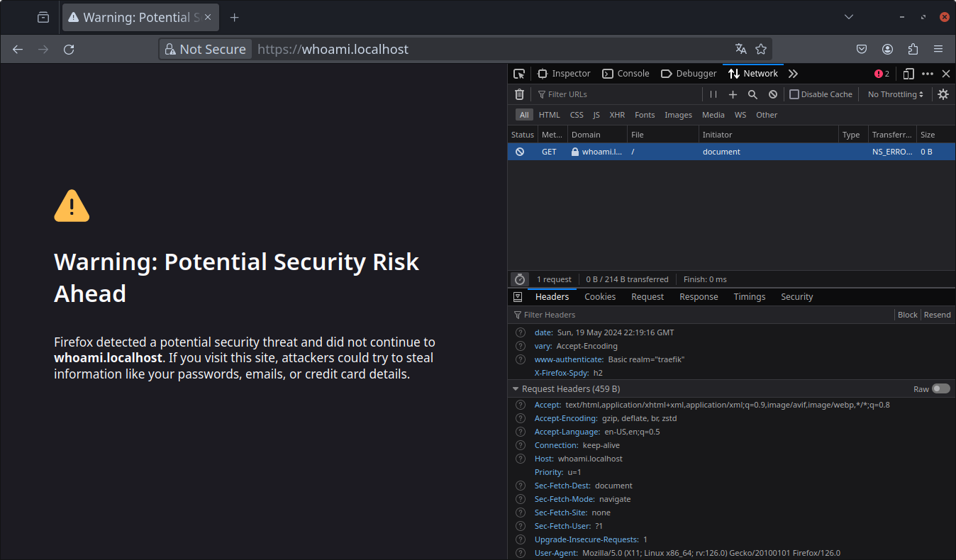Open the list all tabs dropdown
This screenshot has height=560, width=956.
pos(849,17)
